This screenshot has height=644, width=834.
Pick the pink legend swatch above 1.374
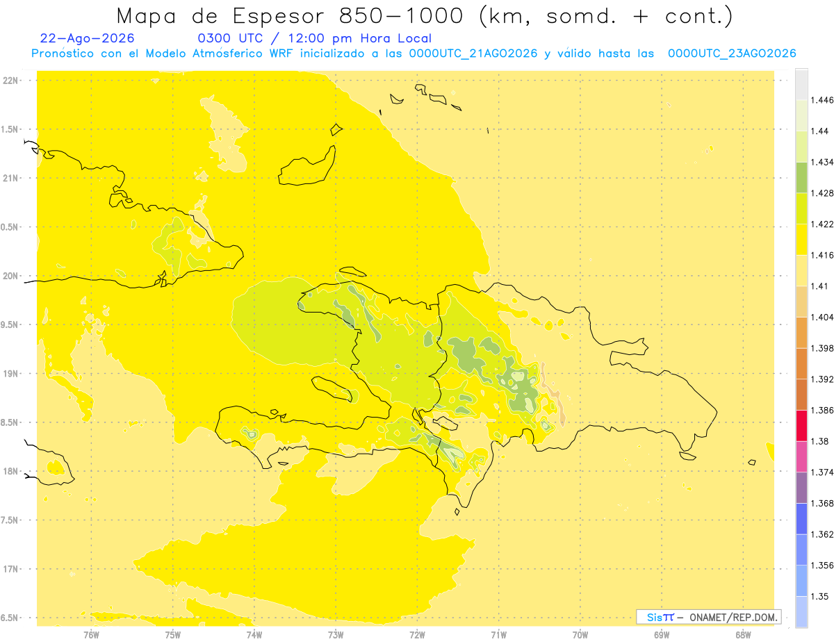coord(801,456)
